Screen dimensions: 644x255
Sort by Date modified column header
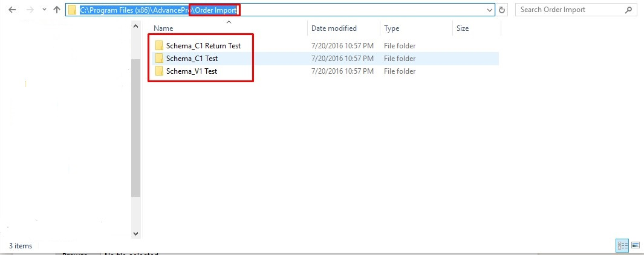(x=334, y=28)
